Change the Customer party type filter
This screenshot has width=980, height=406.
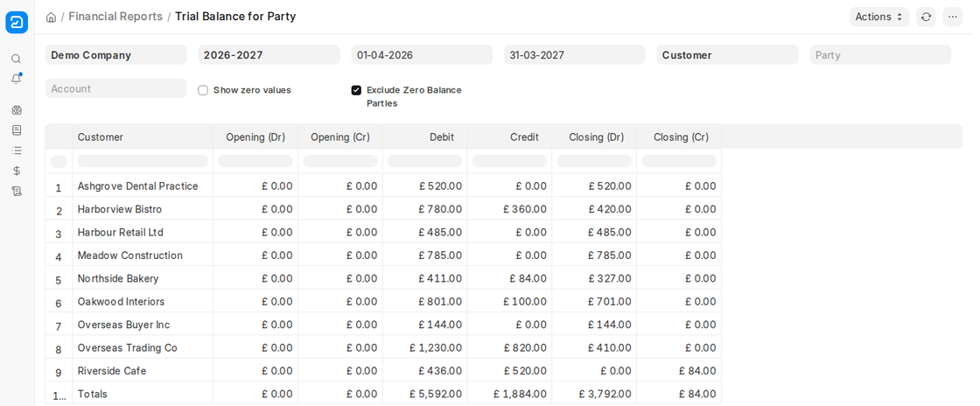click(727, 55)
